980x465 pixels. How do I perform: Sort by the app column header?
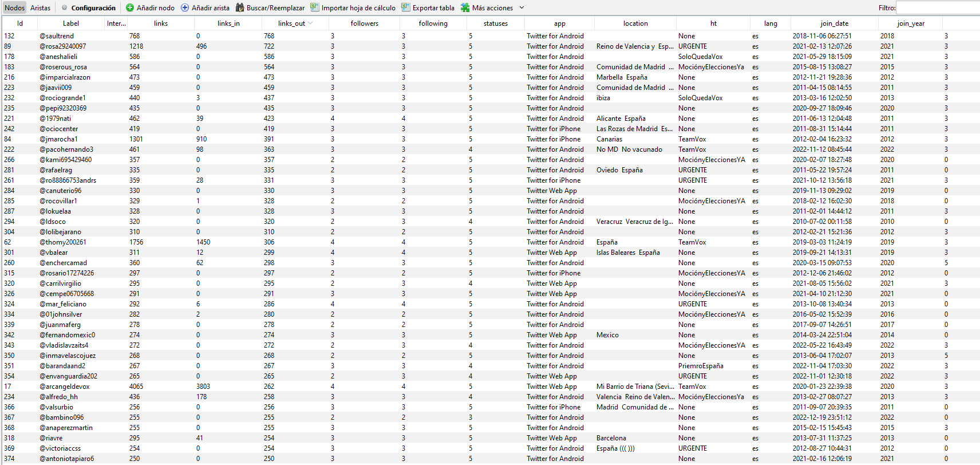point(560,23)
